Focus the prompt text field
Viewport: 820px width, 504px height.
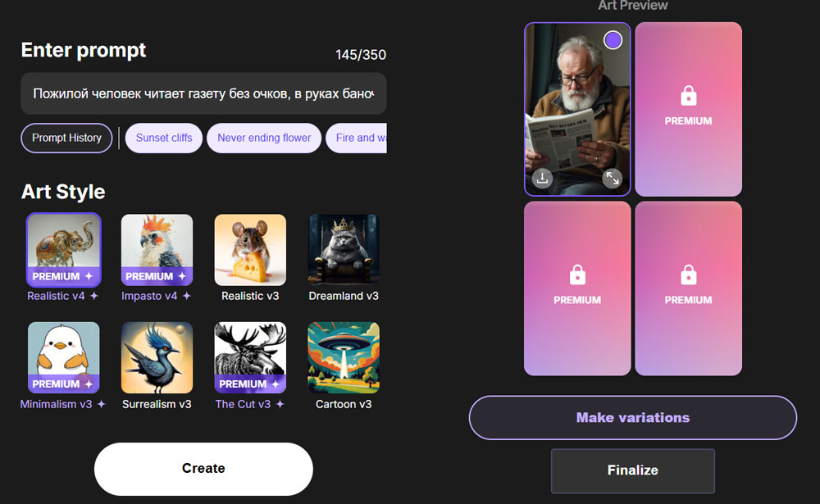pyautogui.click(x=203, y=93)
